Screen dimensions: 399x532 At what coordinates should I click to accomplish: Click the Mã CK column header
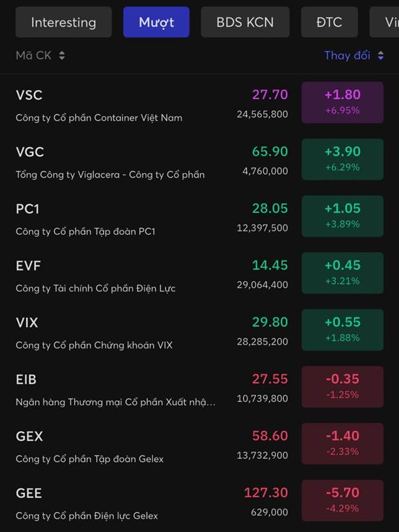(x=34, y=55)
